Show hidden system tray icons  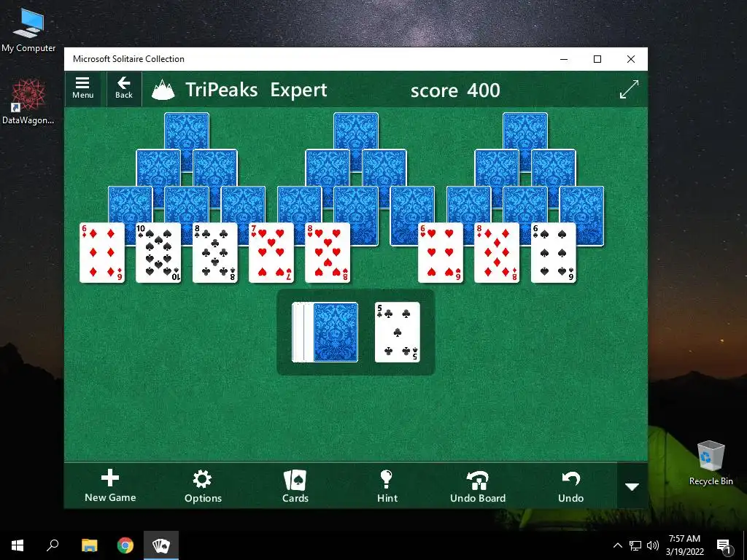point(617,545)
